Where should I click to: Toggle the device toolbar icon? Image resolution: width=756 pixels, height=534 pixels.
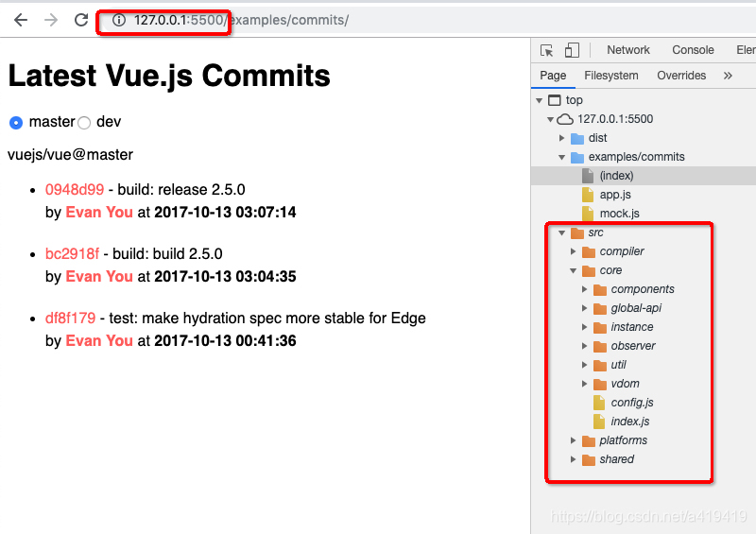point(572,50)
